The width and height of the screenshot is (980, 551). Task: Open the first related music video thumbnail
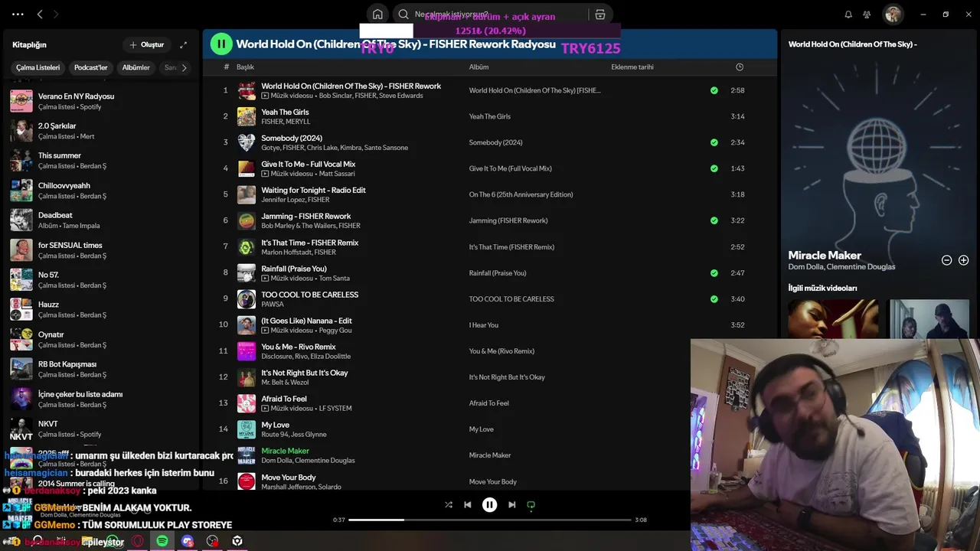click(x=833, y=318)
